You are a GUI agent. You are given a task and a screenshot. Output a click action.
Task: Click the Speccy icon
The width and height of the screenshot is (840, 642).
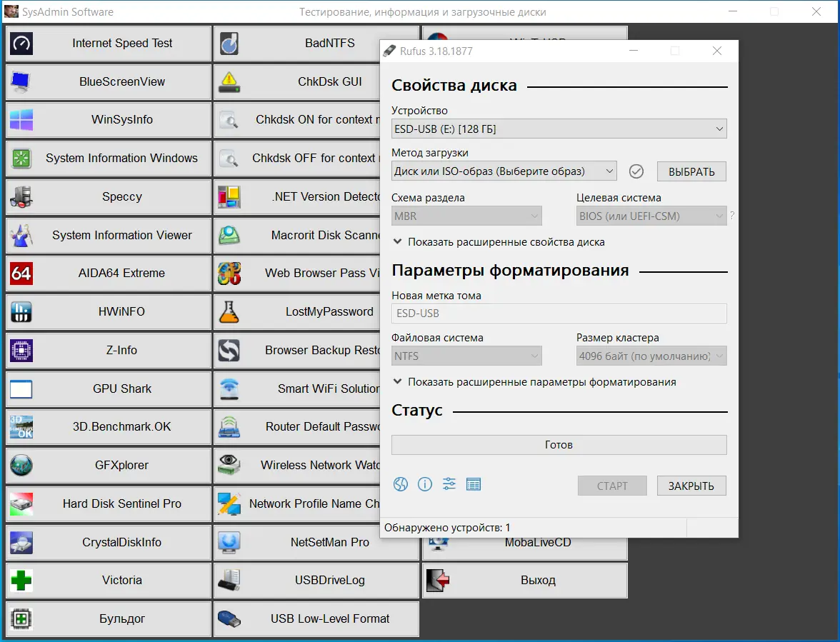pyautogui.click(x=21, y=197)
